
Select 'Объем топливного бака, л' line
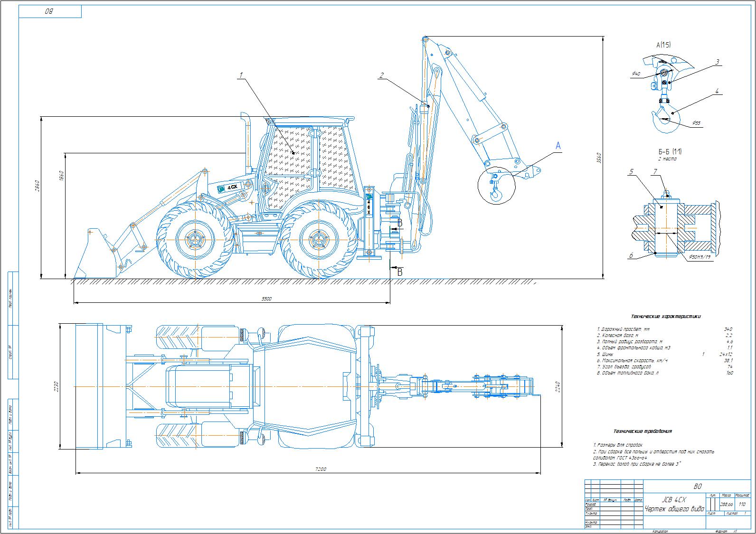pos(627,373)
